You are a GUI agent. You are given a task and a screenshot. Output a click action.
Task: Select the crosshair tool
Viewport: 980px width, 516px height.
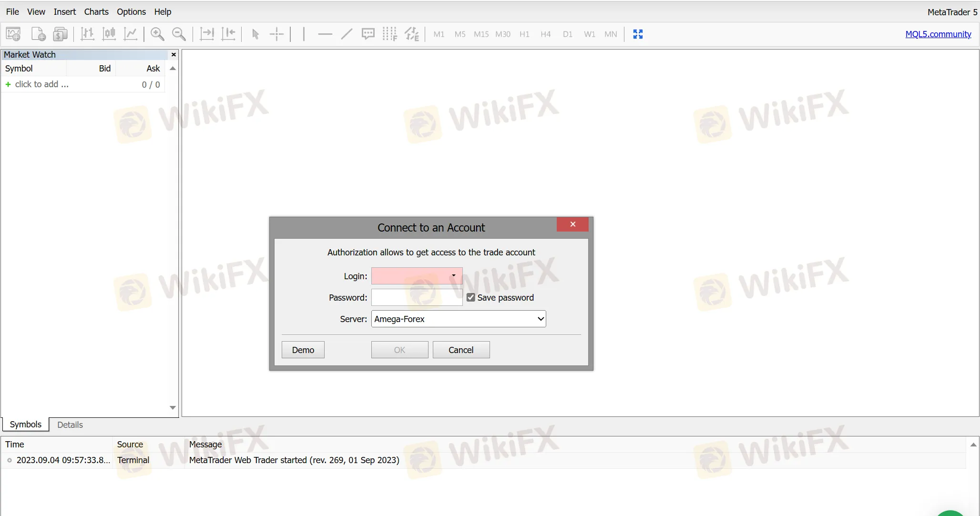click(x=276, y=34)
